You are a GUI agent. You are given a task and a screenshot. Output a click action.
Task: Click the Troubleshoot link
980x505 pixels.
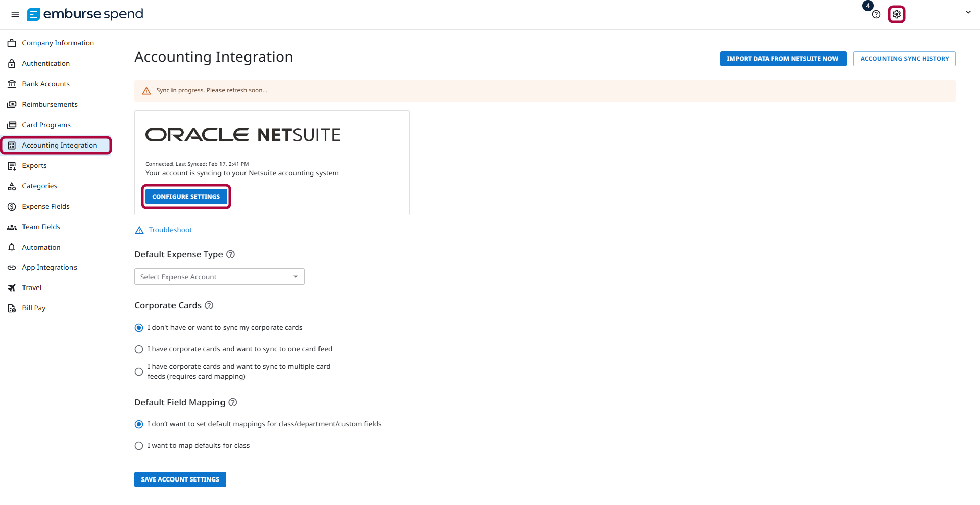pyautogui.click(x=170, y=230)
